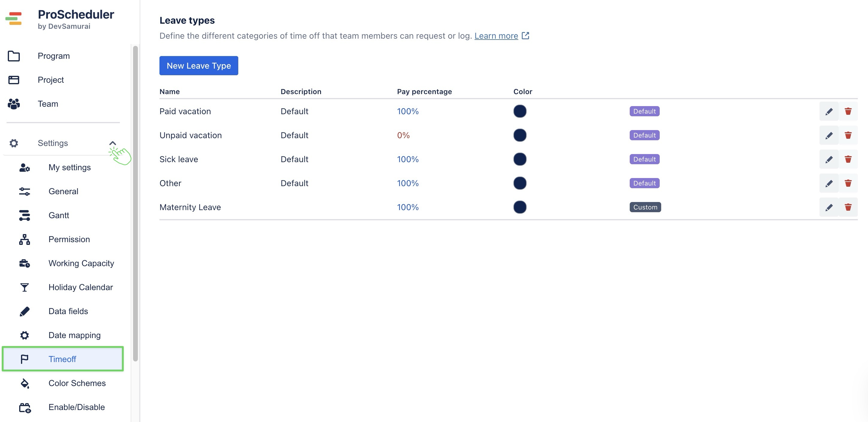
Task: Click the Team people icon
Action: 14,104
